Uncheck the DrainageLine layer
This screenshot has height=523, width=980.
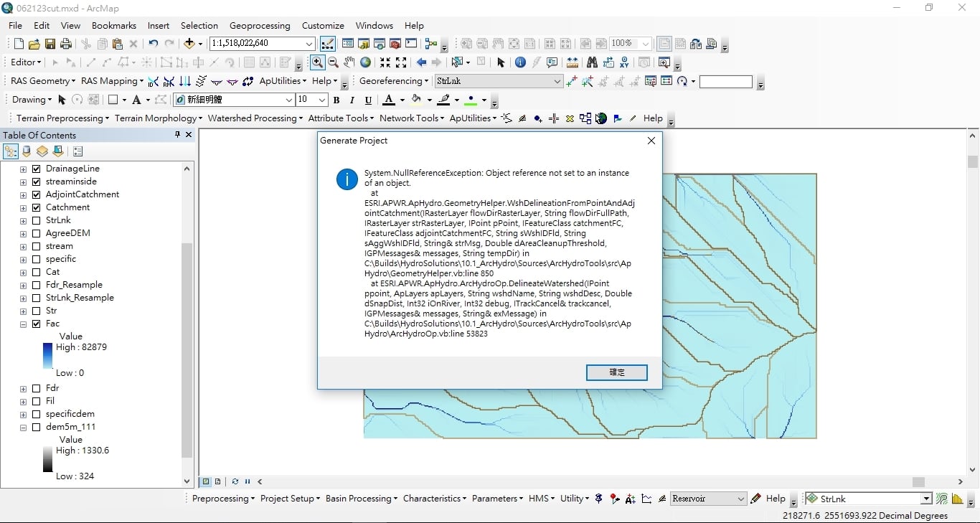[x=37, y=169]
